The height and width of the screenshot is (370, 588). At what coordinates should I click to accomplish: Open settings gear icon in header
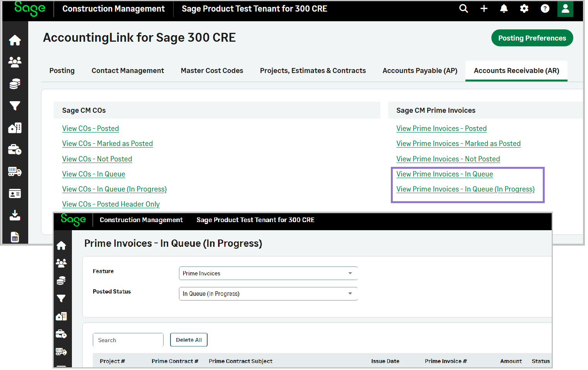tap(524, 8)
